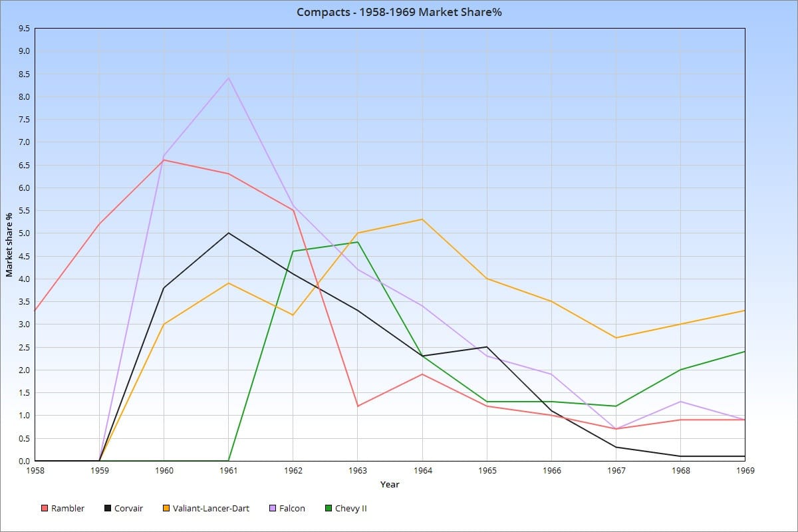Viewport: 798px width, 532px height.
Task: Click the 8.5 y-axis tick label
Action: pyautogui.click(x=24, y=74)
